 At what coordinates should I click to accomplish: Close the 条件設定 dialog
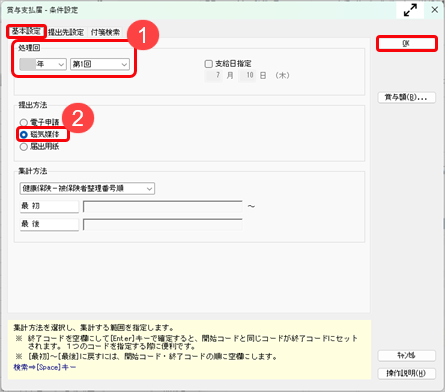pyautogui.click(x=435, y=10)
